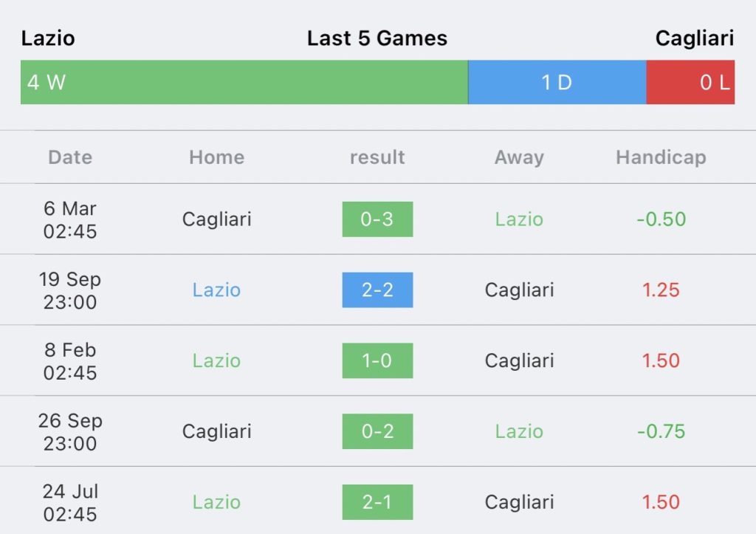Select green Lazio away link for 6 Mar
Screen dimensions: 756x534
(x=519, y=219)
